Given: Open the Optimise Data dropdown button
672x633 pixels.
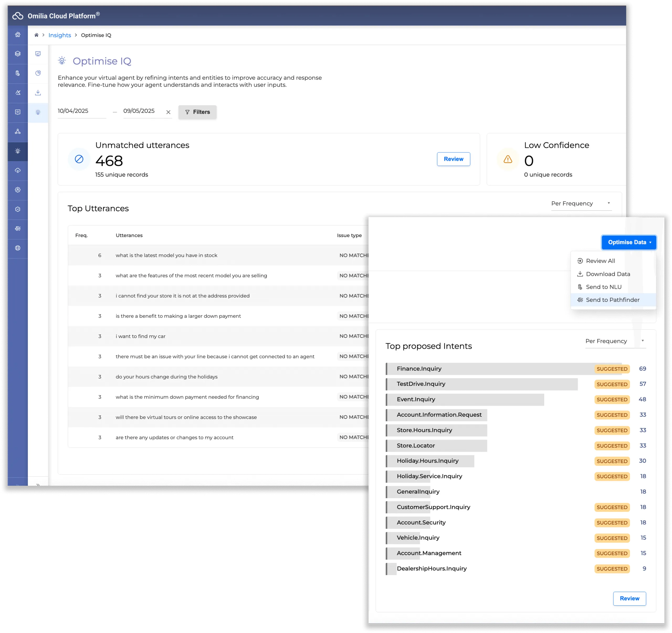Looking at the screenshot, I should point(629,242).
